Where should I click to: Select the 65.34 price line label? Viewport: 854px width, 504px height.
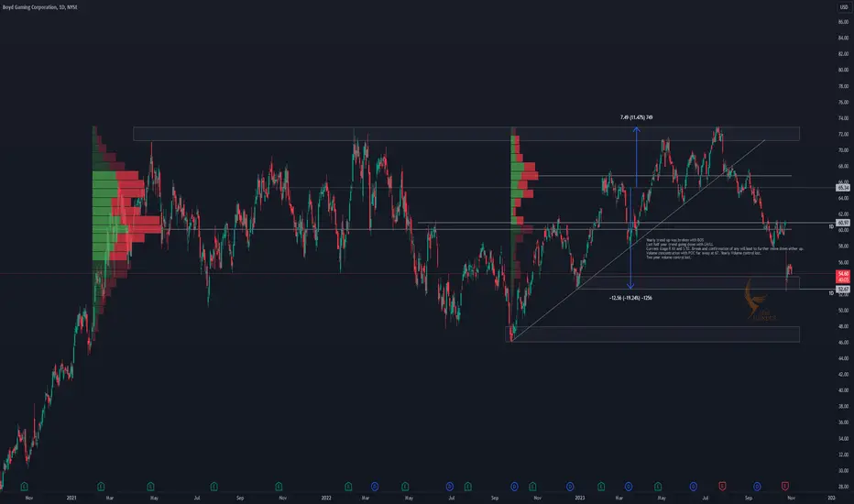[843, 188]
